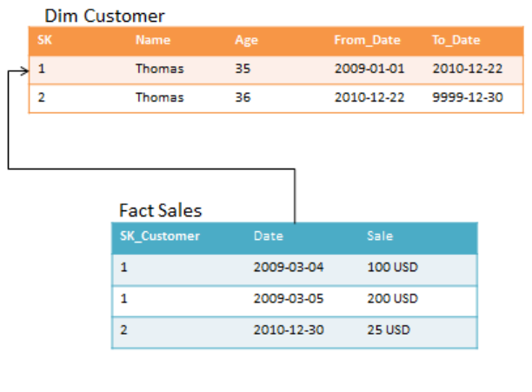The image size is (532, 392).
Task: Click the To_Date column header
Action: click(x=456, y=40)
